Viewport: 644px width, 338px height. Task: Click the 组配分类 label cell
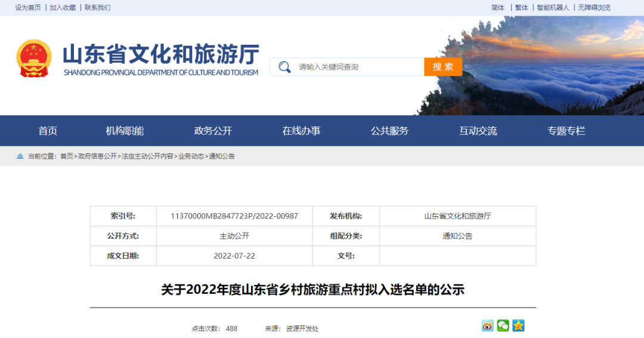click(x=346, y=236)
